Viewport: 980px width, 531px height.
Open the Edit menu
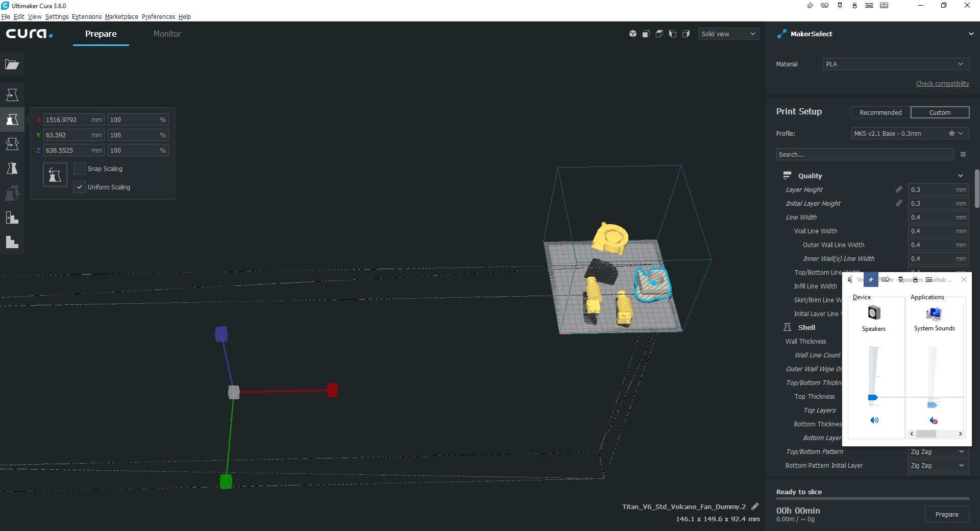[x=19, y=16]
